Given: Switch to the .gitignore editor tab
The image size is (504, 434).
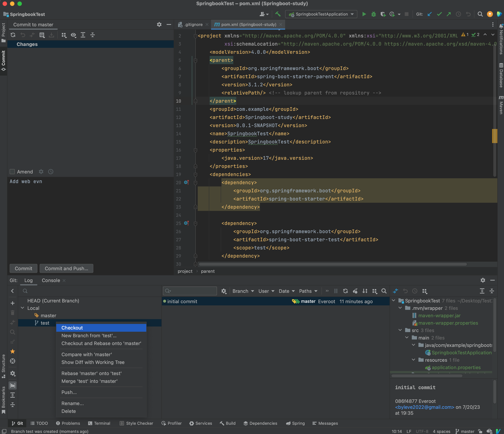Looking at the screenshot, I should [193, 25].
